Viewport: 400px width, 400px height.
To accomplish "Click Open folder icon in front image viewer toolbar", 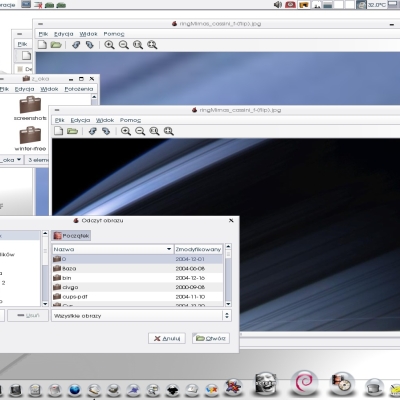I will (72, 131).
